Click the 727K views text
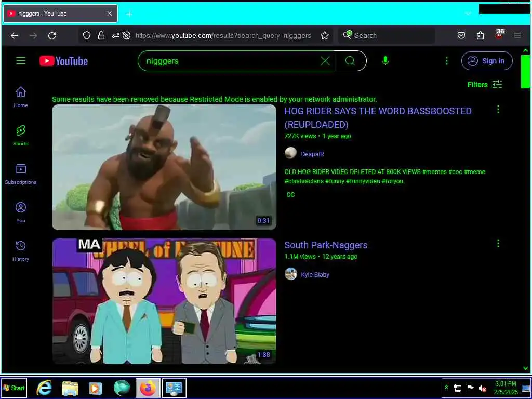The width and height of the screenshot is (532, 399). click(x=300, y=136)
